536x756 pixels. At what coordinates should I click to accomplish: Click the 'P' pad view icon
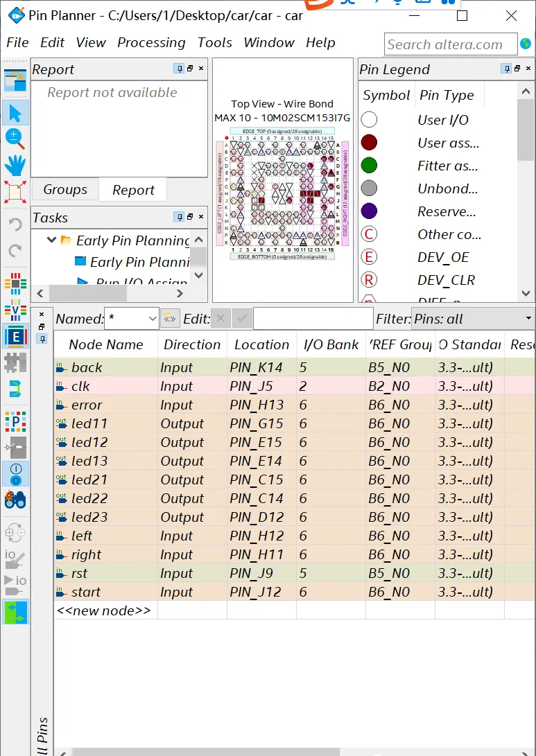click(15, 421)
